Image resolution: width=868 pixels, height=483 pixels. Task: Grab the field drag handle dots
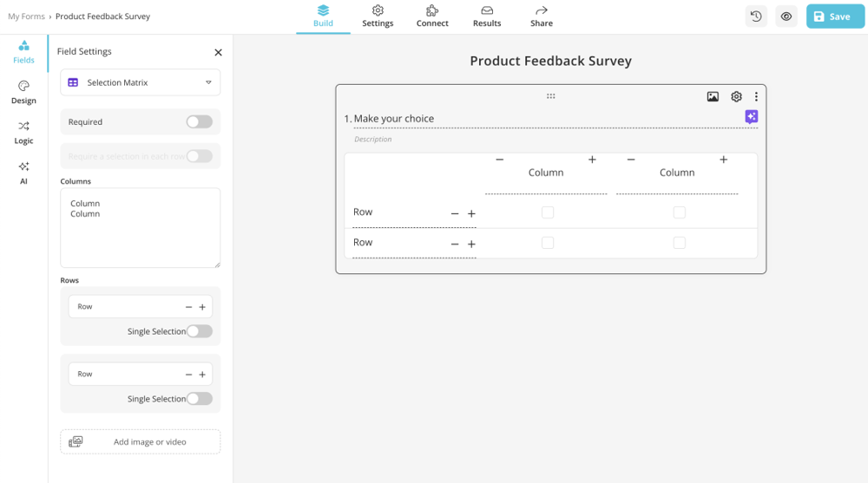tap(551, 96)
